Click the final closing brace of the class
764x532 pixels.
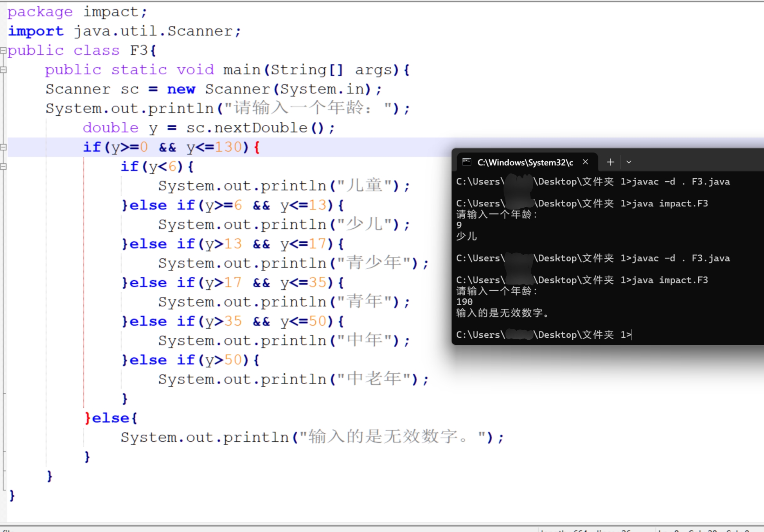point(12,496)
